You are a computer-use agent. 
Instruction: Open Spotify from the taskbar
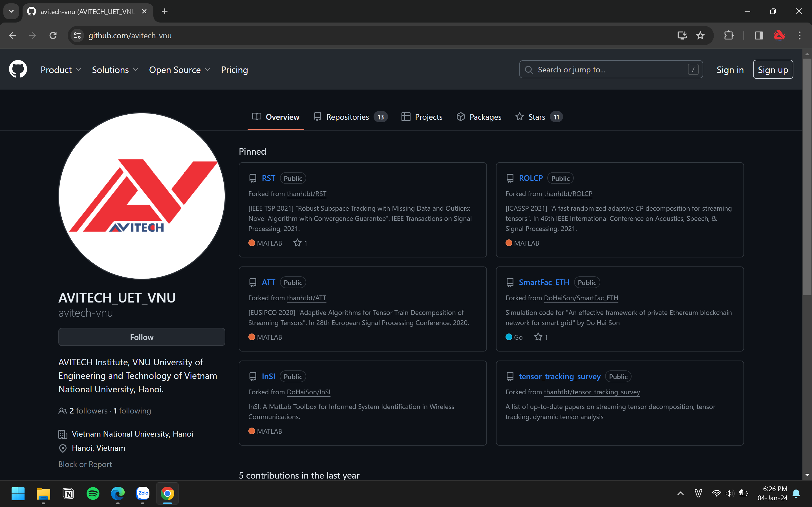coord(93,493)
